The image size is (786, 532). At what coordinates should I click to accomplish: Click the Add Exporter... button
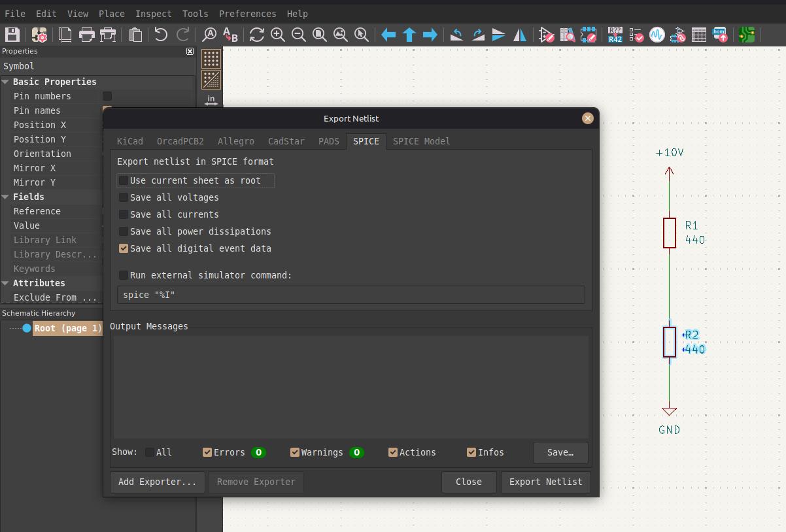[157, 482]
